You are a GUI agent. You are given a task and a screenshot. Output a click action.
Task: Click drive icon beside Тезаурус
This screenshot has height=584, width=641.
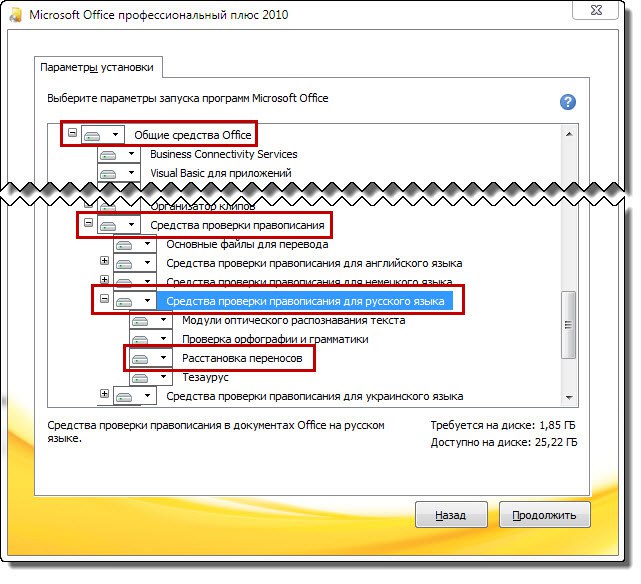(x=141, y=377)
